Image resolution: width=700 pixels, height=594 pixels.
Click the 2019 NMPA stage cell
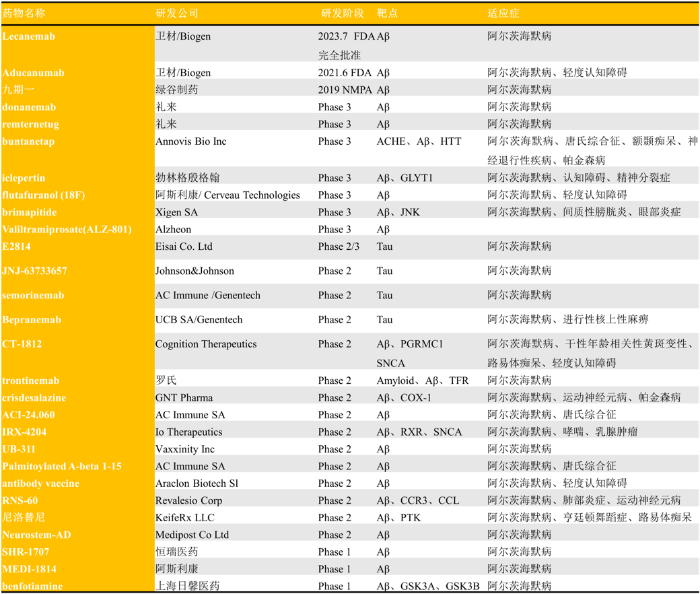tap(345, 90)
